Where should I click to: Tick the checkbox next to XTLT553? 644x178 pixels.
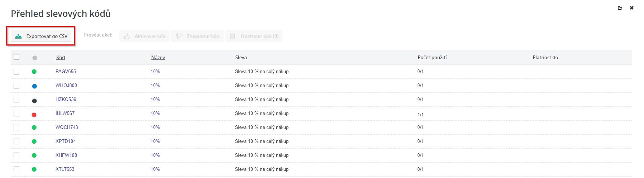(16, 169)
